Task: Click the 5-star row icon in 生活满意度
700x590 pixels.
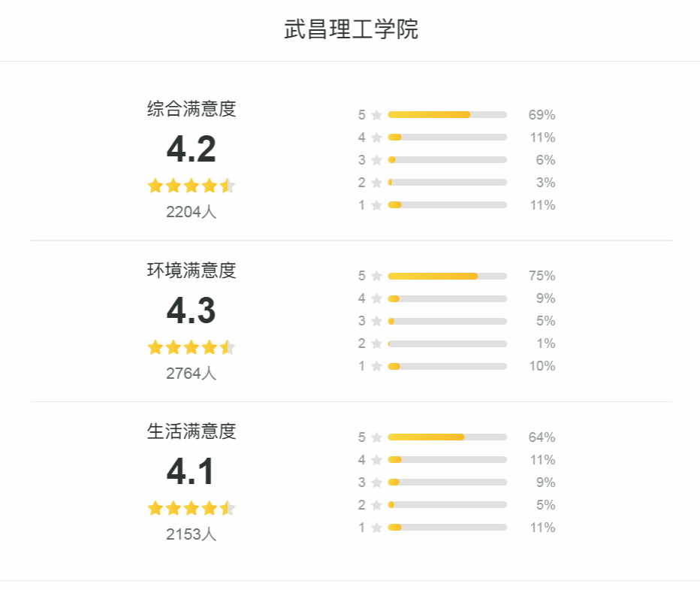Action: point(377,437)
